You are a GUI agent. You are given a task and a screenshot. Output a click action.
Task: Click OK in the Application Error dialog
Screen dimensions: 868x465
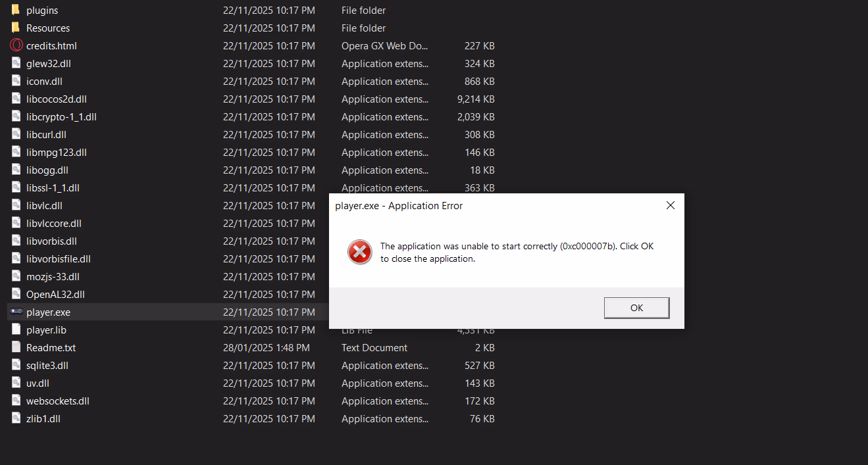click(x=636, y=308)
